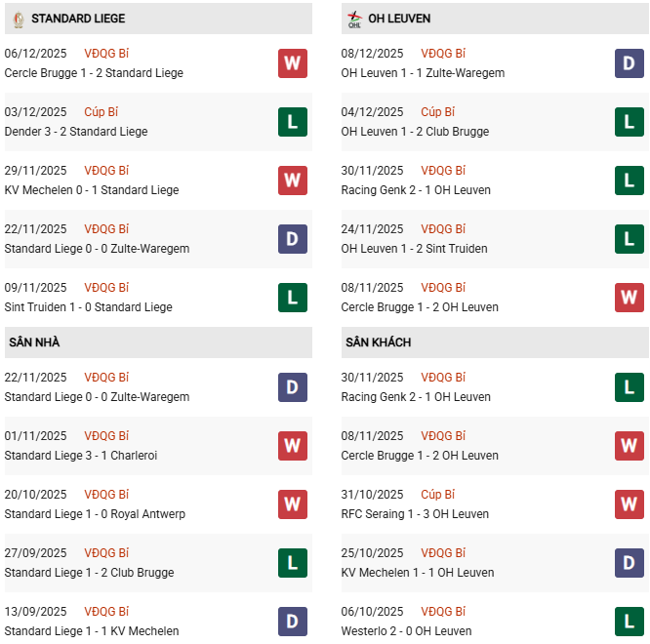Click the D badge for OH Leuven 1 - 1 Zulte-Waregem
Screen dimensions: 650x644
[629, 63]
